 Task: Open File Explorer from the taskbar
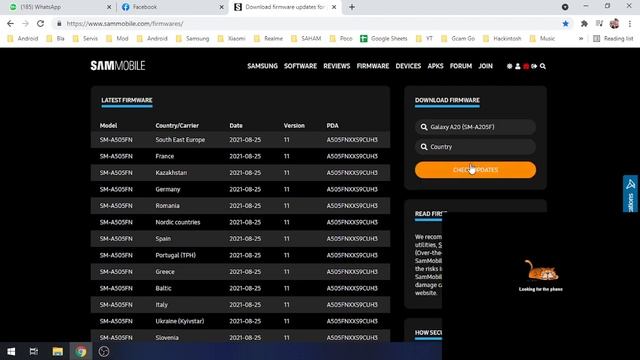click(x=58, y=351)
